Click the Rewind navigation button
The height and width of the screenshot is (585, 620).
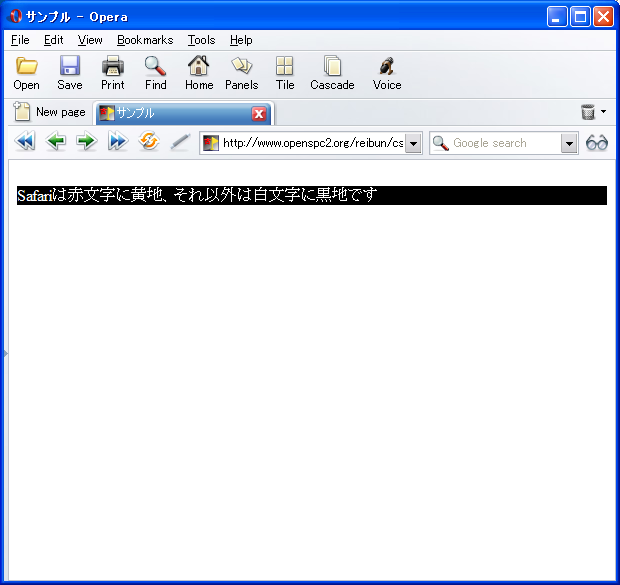25,142
